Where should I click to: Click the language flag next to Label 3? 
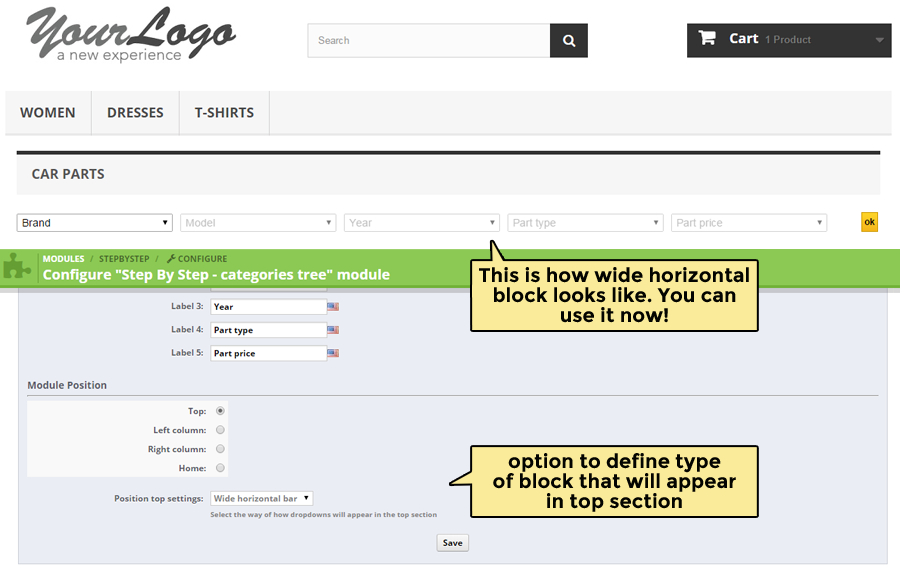[x=333, y=307]
